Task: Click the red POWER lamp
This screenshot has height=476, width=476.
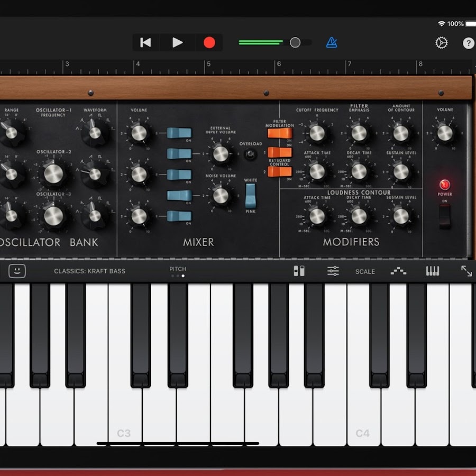Action: [x=445, y=185]
